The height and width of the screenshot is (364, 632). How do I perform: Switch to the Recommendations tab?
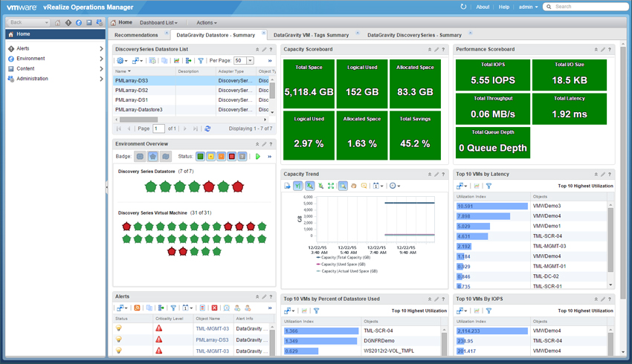tap(136, 35)
